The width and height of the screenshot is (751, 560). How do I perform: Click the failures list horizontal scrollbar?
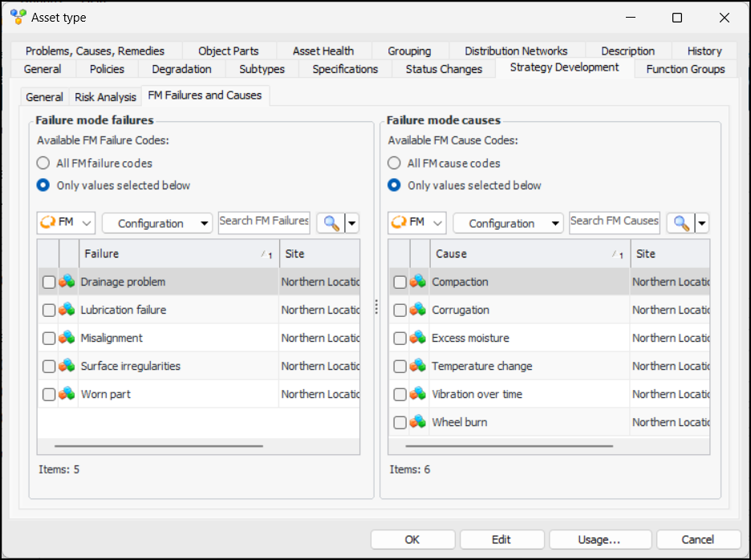click(x=158, y=446)
